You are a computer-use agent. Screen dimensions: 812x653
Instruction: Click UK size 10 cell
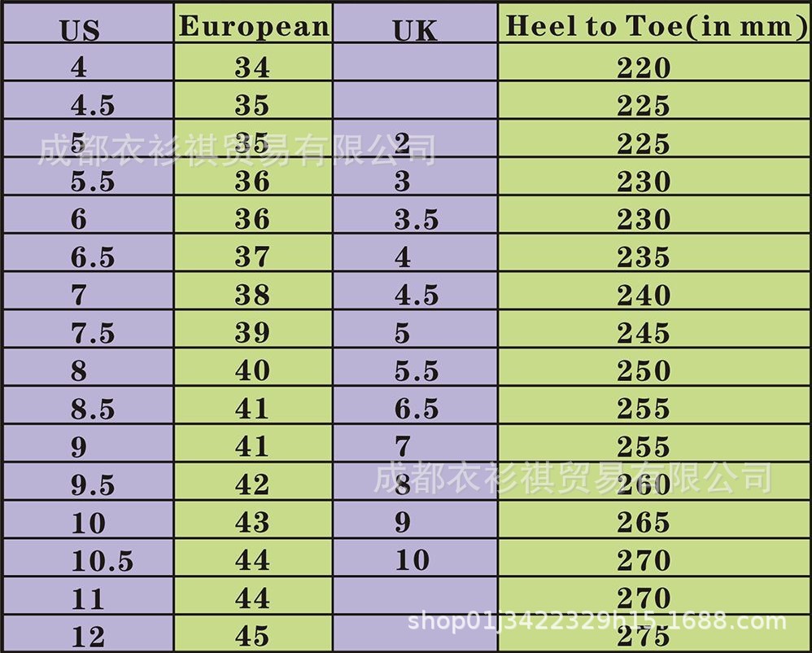click(412, 560)
